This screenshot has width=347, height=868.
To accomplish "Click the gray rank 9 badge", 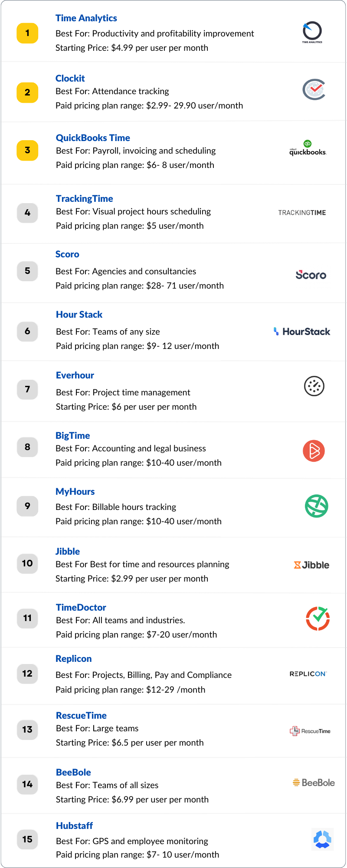I will (27, 506).
